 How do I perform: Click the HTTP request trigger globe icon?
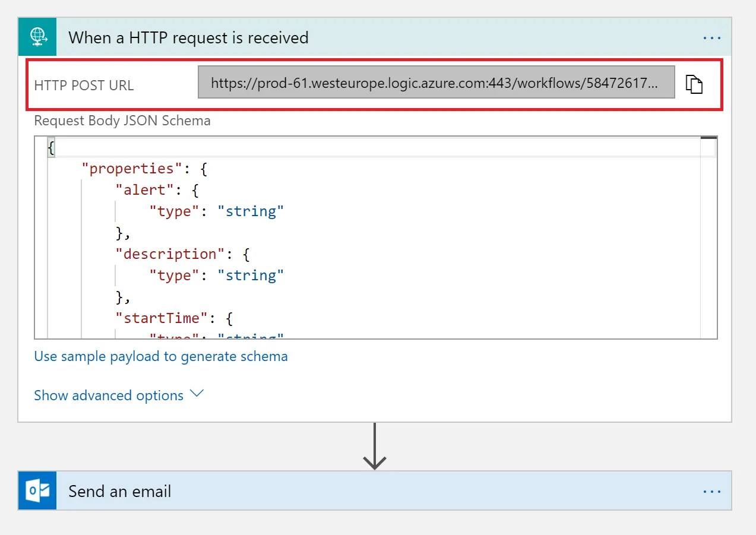click(x=37, y=37)
